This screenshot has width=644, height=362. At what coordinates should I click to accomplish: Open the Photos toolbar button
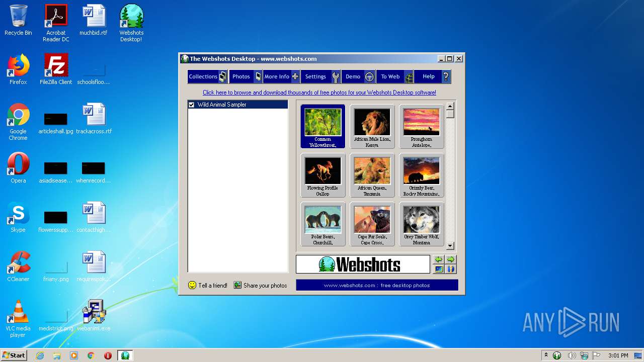point(246,76)
